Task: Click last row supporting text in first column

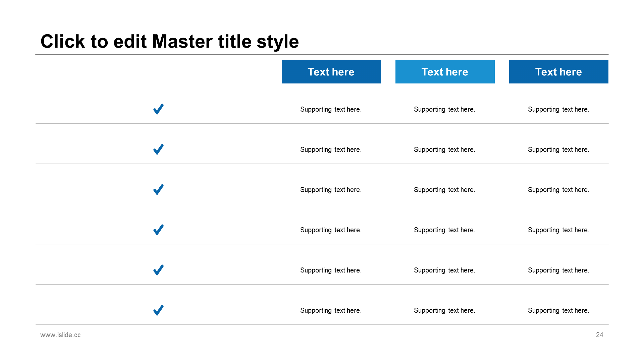Action: point(331,310)
